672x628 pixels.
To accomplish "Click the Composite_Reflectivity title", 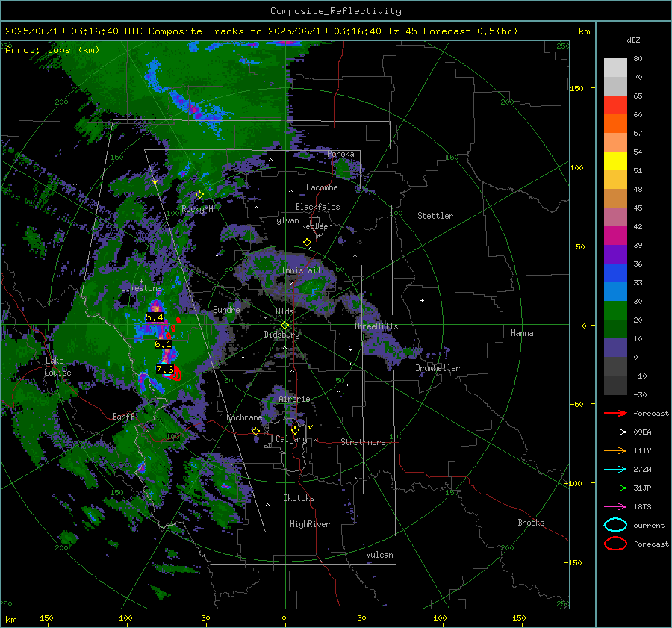I will click(336, 11).
